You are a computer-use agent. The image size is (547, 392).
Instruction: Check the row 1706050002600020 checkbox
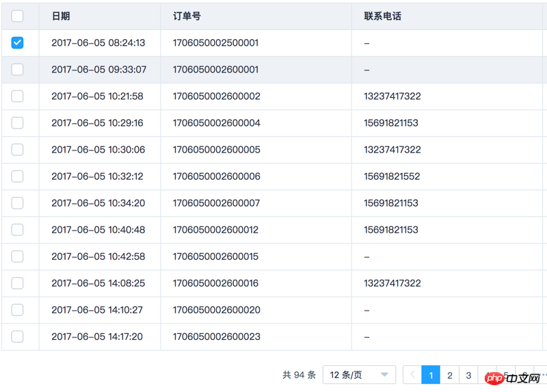(x=18, y=310)
